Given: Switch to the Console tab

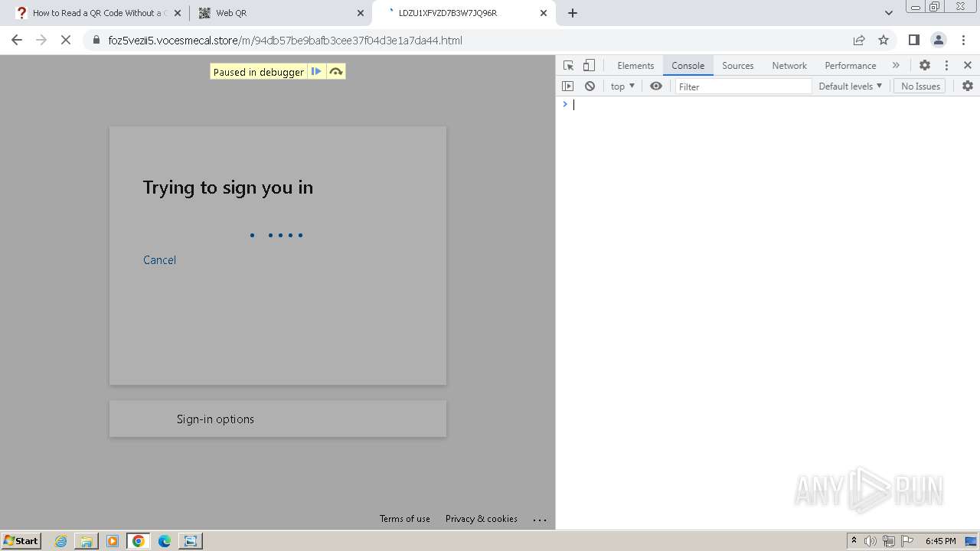Looking at the screenshot, I should click(688, 66).
